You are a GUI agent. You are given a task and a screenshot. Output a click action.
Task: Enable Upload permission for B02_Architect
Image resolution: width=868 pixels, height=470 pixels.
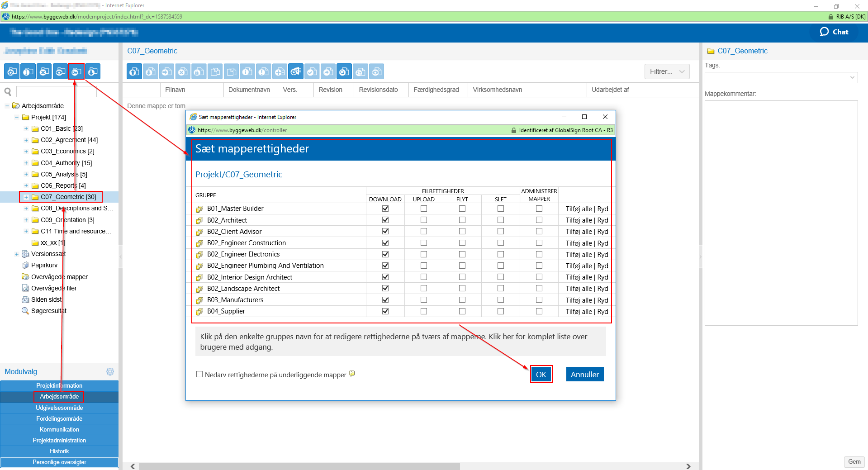(423, 220)
